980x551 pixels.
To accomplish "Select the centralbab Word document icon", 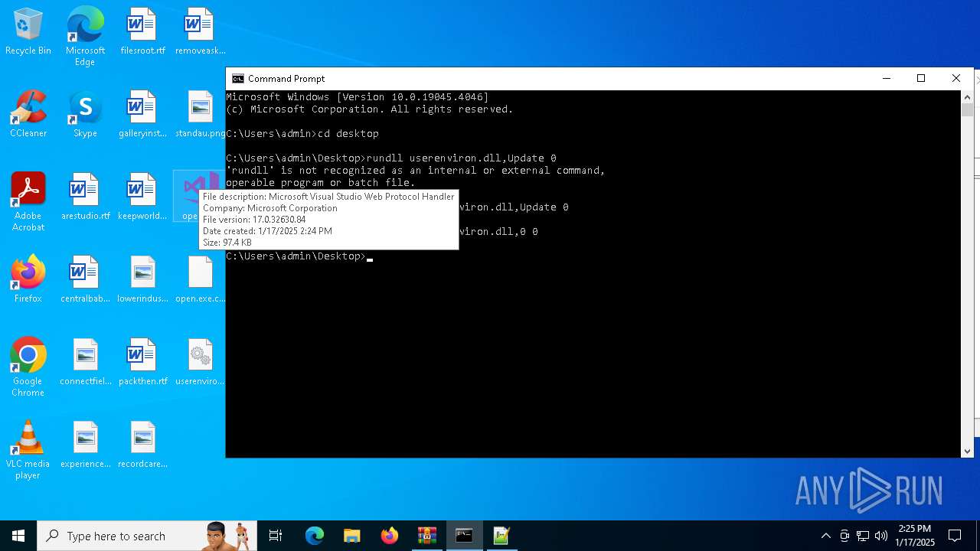I will 85,280.
